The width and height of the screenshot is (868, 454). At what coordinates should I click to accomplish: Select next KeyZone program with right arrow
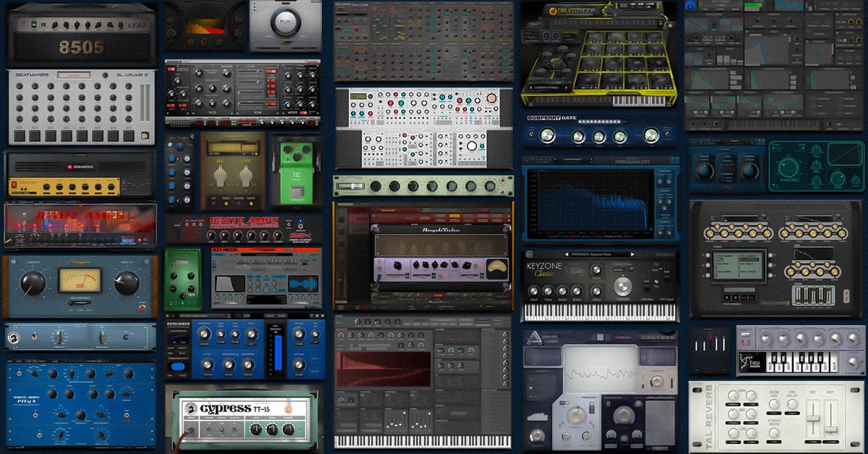point(631,254)
